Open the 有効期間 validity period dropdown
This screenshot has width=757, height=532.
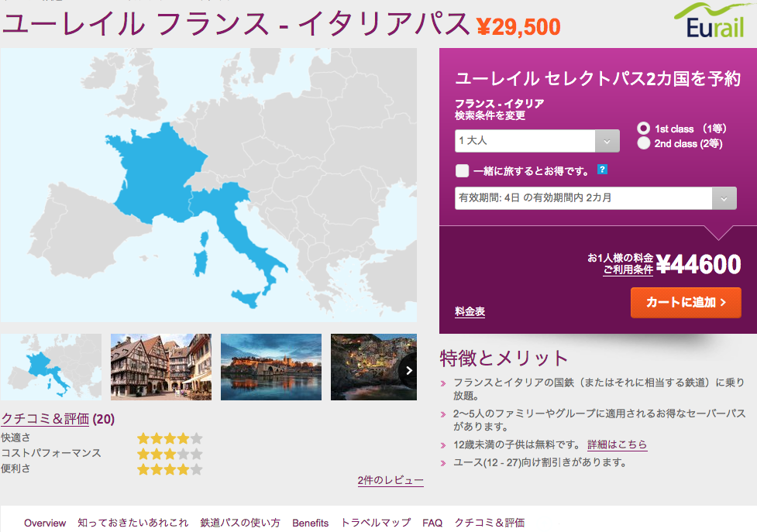(595, 198)
